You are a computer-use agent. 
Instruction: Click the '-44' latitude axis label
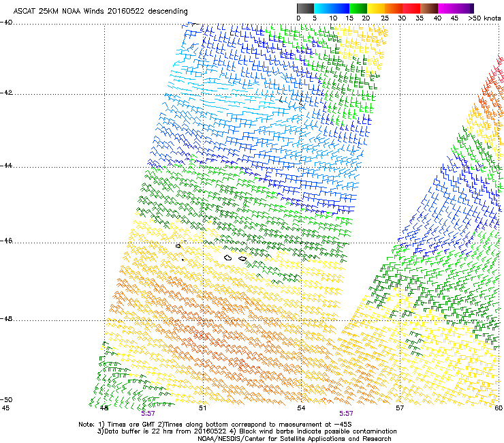click(6, 166)
